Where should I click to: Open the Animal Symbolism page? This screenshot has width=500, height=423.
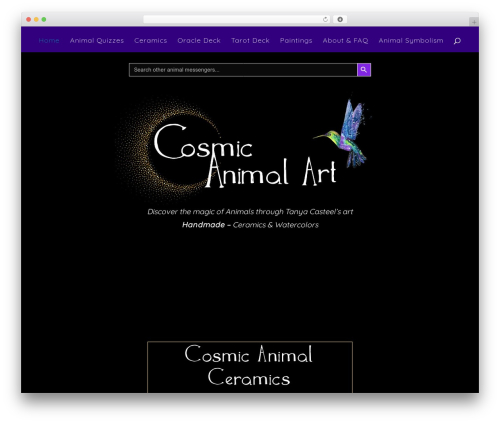click(x=411, y=41)
